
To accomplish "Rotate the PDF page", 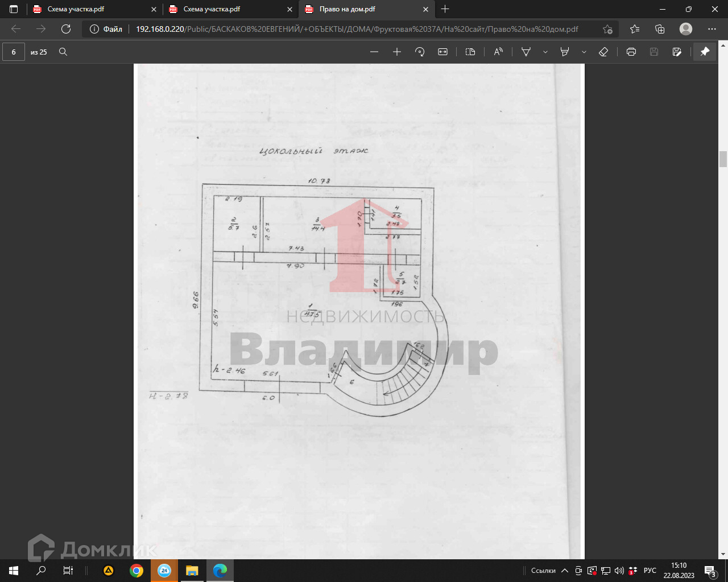I will click(420, 52).
